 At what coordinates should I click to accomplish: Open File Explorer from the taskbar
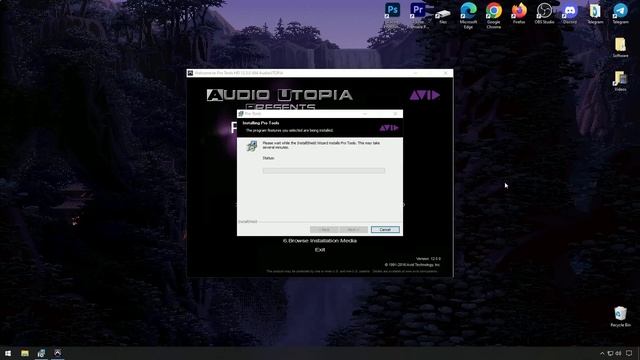click(25, 353)
